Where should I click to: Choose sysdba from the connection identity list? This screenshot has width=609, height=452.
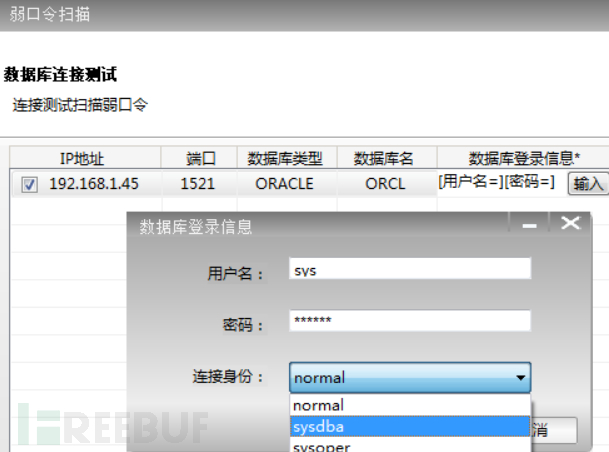point(410,426)
